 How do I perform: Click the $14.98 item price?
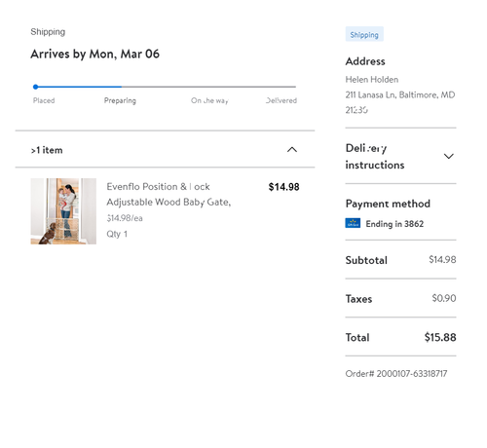click(x=283, y=187)
